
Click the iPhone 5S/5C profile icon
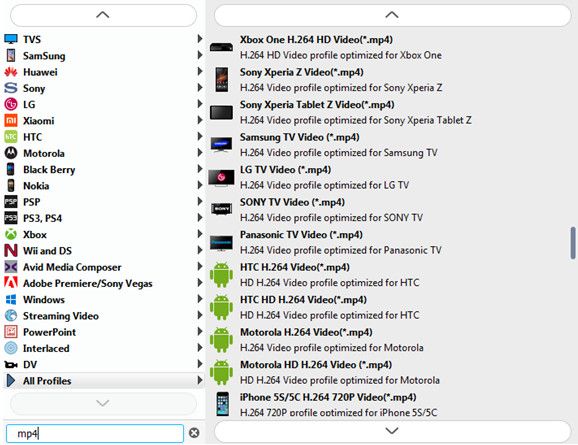tap(222, 404)
